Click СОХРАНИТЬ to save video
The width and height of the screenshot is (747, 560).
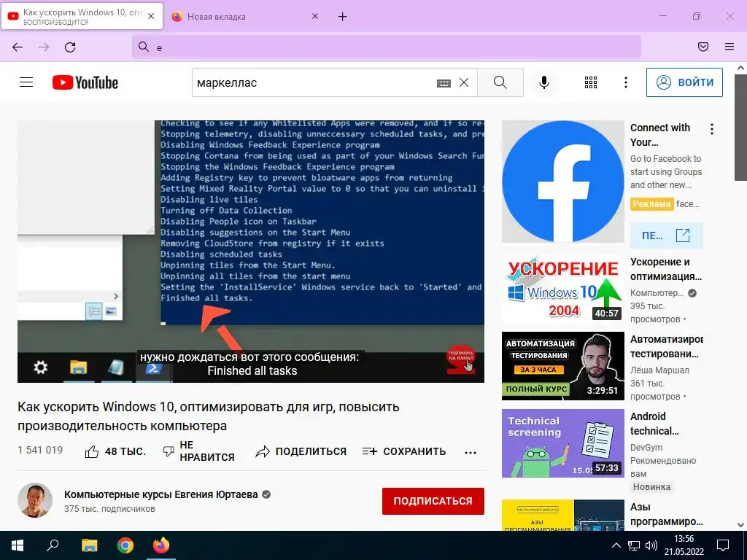[x=403, y=451]
